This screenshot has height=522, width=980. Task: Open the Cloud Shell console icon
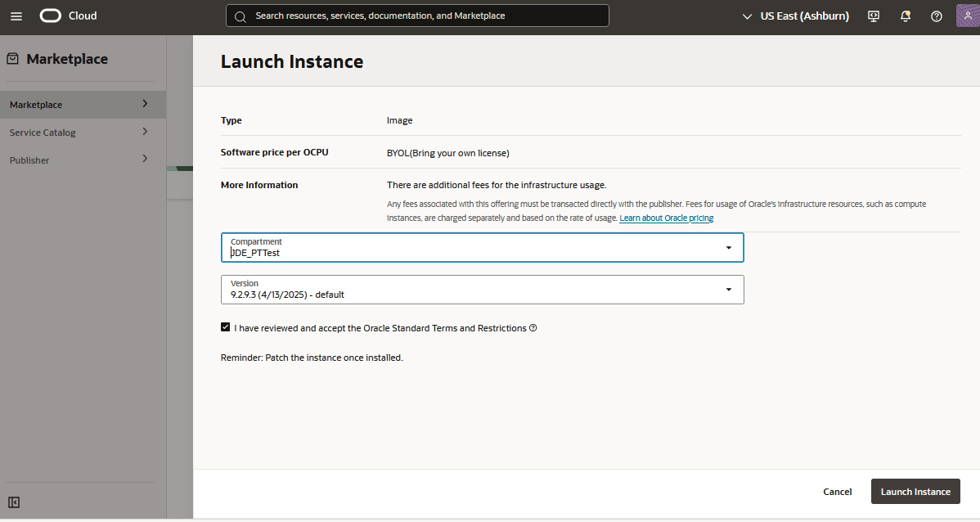[873, 16]
